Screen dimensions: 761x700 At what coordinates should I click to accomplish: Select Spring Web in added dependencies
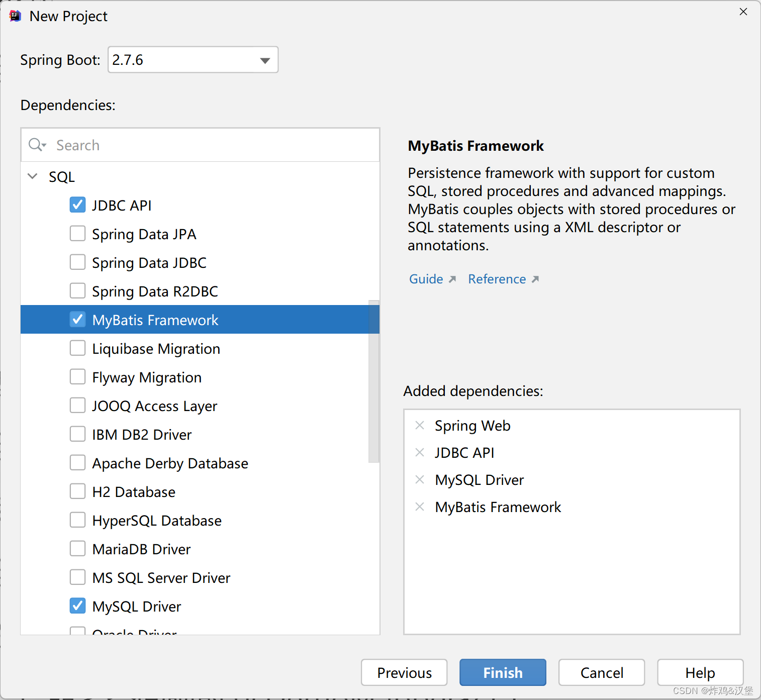click(x=472, y=426)
